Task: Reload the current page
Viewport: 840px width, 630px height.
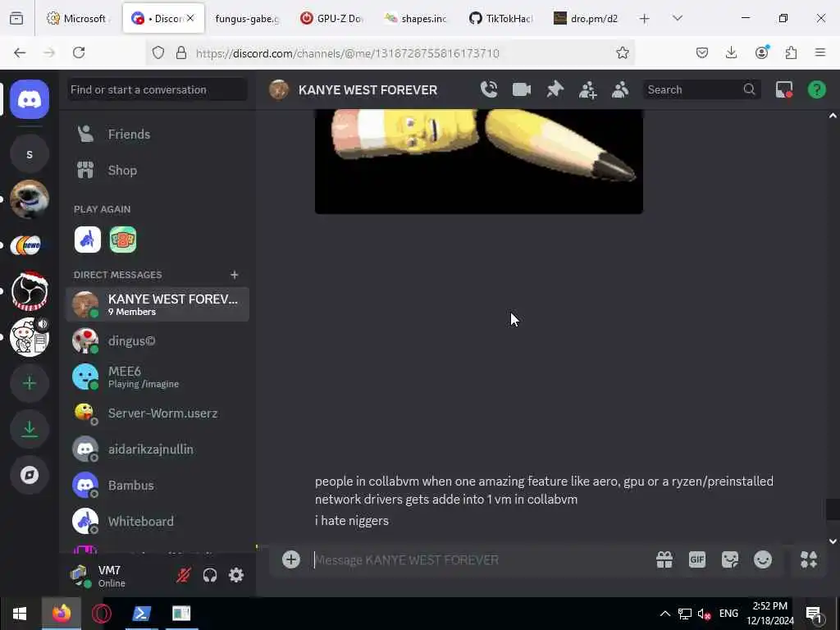Action: pos(79,52)
